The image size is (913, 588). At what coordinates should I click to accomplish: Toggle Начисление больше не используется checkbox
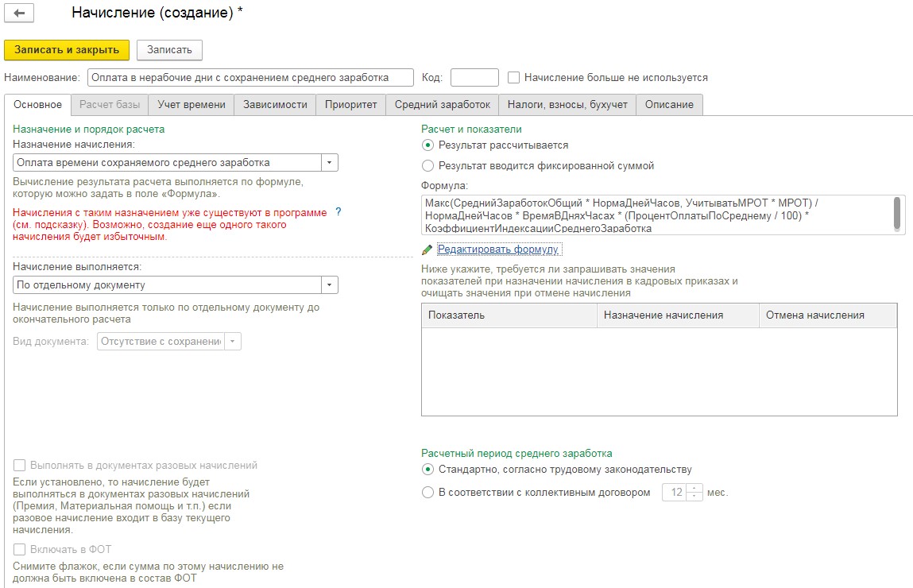tap(513, 77)
